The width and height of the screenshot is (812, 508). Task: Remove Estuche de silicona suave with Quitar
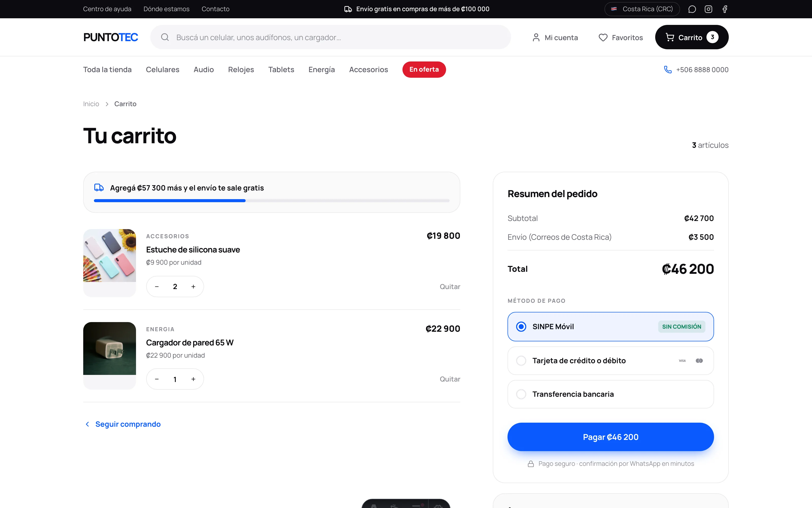click(450, 287)
